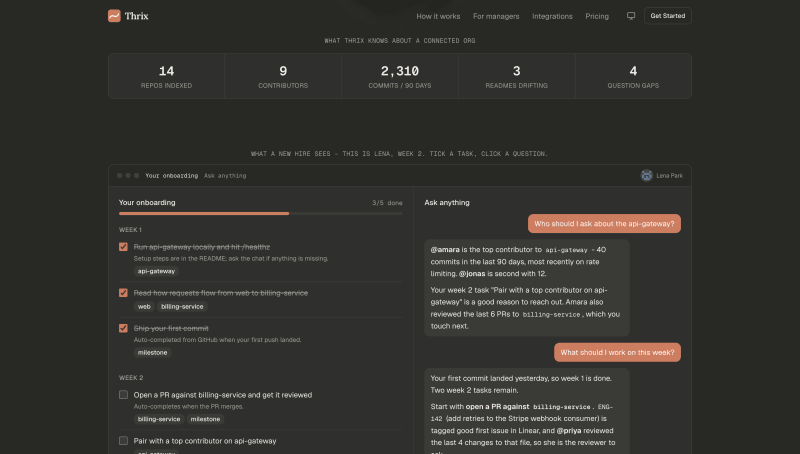Click the 9 Contributors stat card
This screenshot has width=800, height=454.
click(283, 76)
